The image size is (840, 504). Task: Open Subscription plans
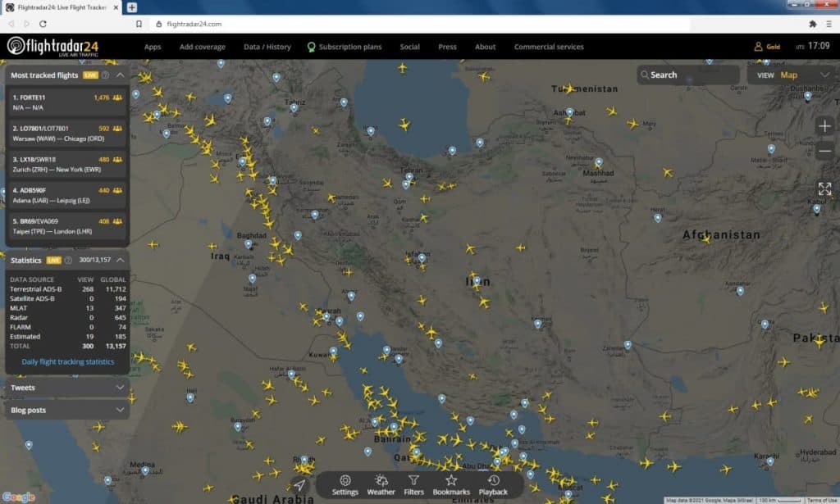point(344,47)
